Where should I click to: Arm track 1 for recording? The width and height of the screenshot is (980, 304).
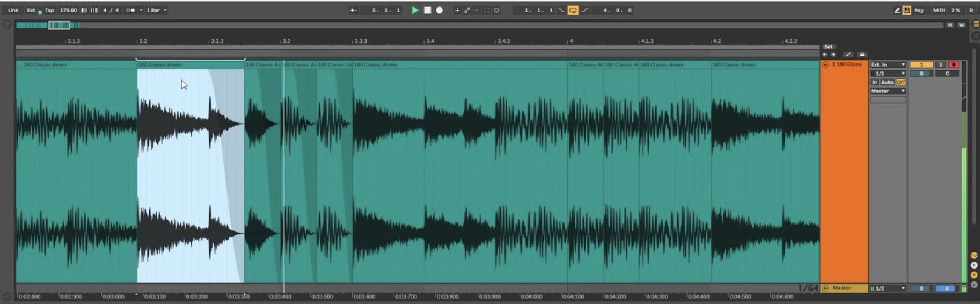953,64
